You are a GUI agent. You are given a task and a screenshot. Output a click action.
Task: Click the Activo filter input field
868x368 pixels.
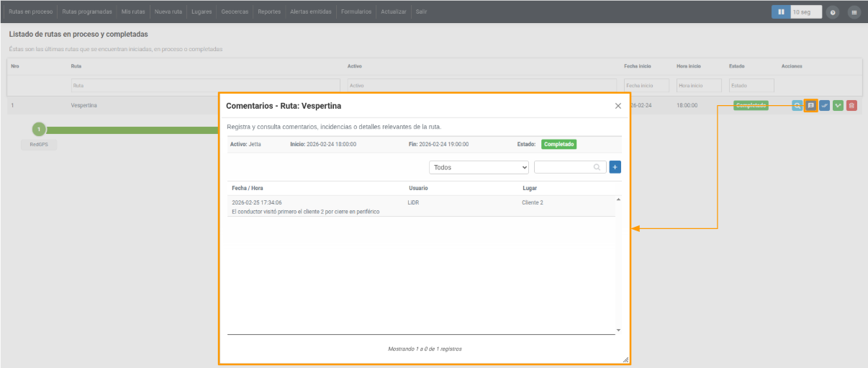(482, 85)
